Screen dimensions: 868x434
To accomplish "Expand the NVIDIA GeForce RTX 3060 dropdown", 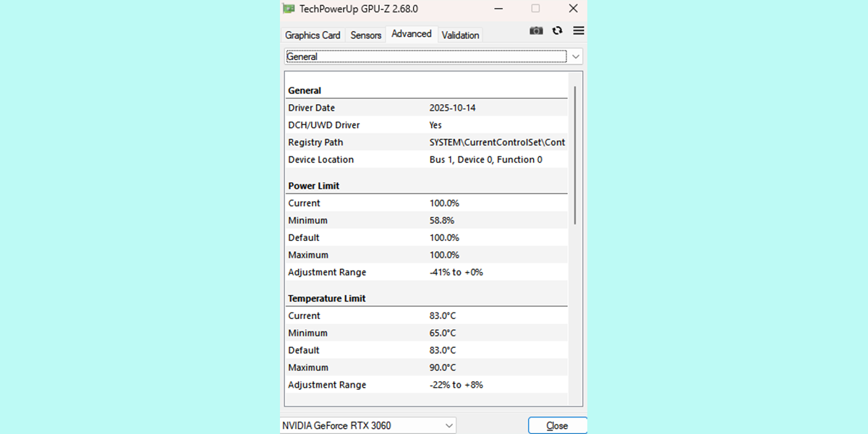I will point(368,425).
